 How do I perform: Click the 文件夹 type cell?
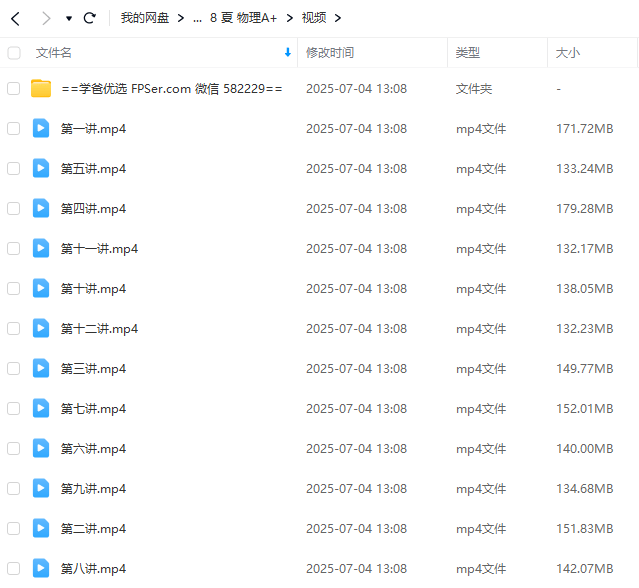pyautogui.click(x=474, y=88)
